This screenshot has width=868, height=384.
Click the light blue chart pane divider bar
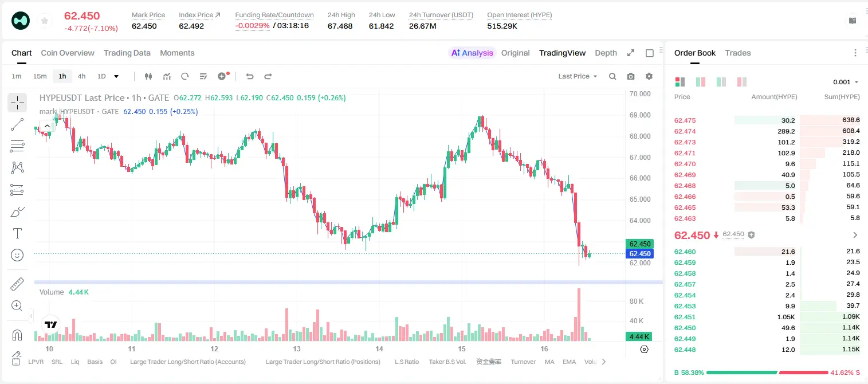[348, 282]
